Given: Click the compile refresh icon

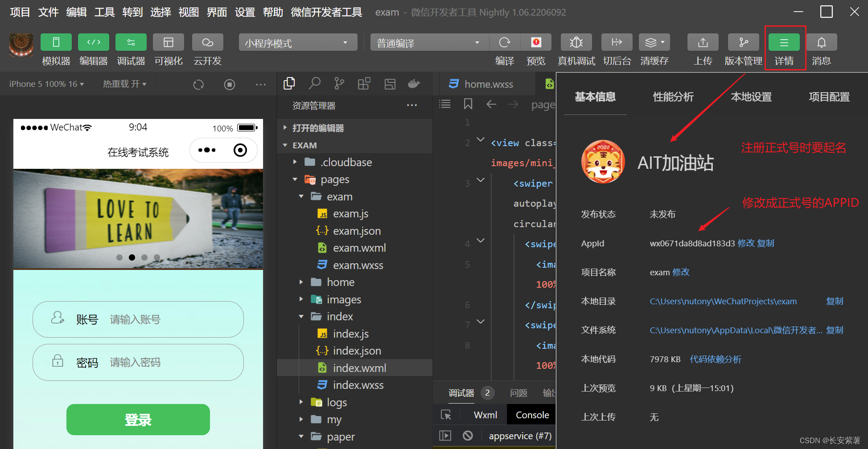Looking at the screenshot, I should pyautogui.click(x=505, y=42).
